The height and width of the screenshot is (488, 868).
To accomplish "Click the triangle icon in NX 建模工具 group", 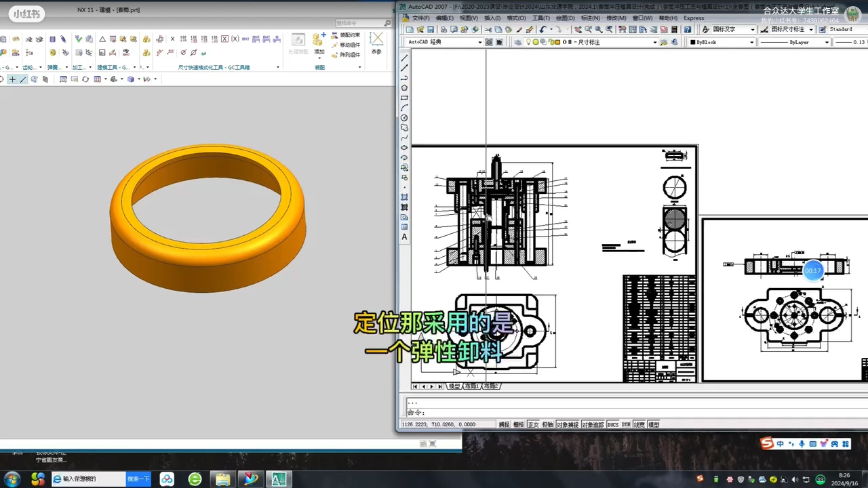I will click(x=102, y=39).
